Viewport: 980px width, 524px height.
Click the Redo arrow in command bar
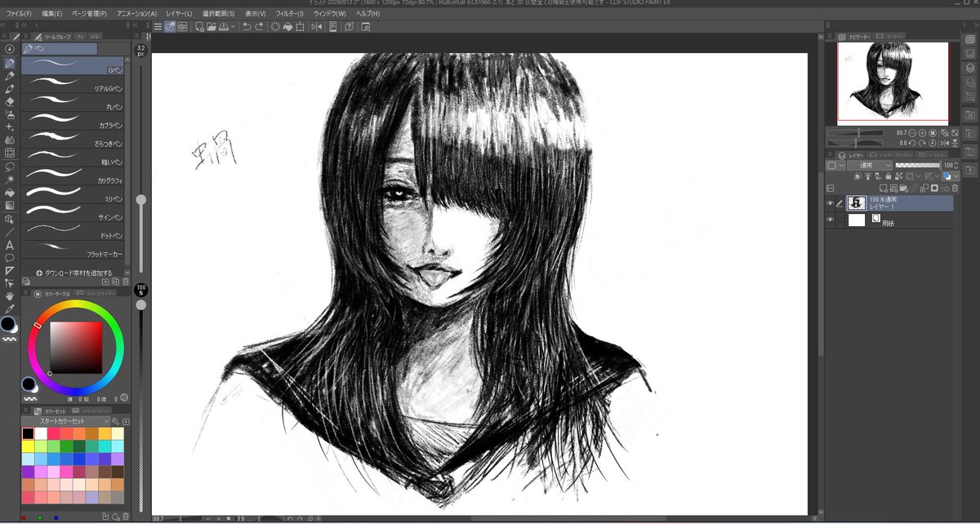pyautogui.click(x=259, y=26)
